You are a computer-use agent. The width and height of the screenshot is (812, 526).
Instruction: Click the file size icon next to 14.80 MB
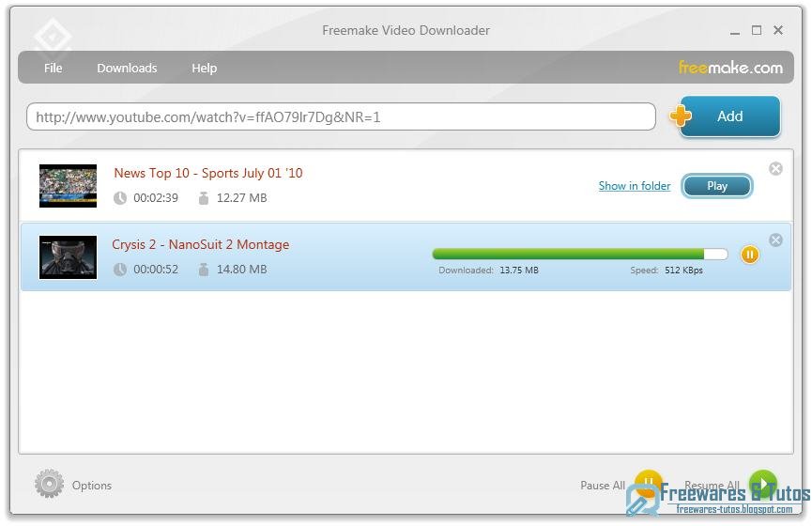tap(204, 270)
